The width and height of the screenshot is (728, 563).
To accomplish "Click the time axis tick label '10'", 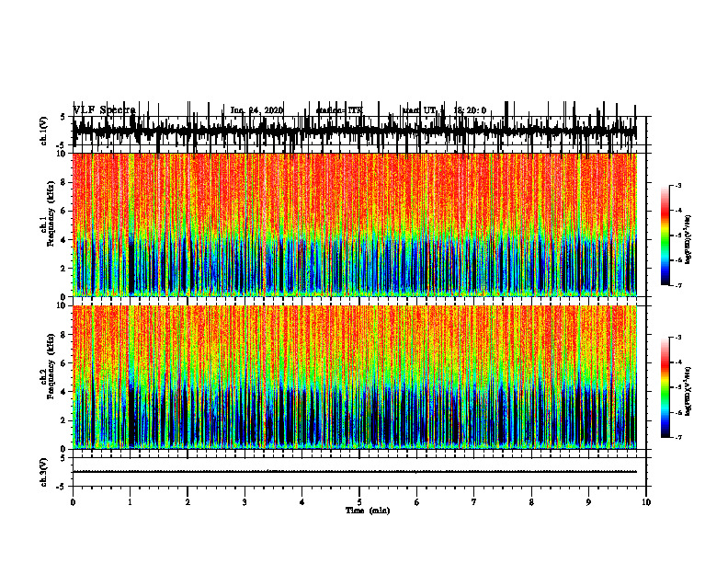I will coord(646,502).
